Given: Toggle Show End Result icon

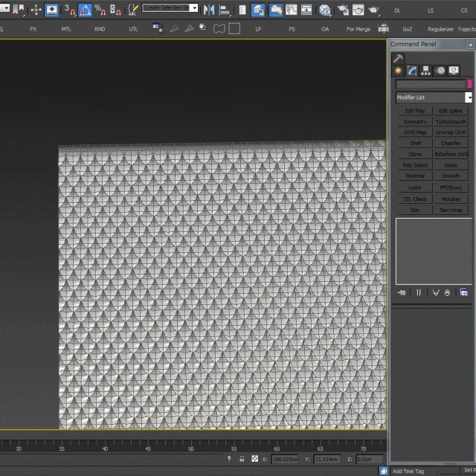Looking at the screenshot, I should [419, 292].
